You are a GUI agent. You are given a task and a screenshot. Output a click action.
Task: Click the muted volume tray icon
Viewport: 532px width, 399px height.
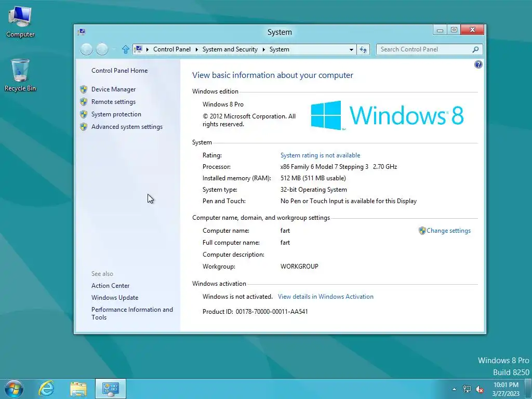pyautogui.click(x=480, y=389)
